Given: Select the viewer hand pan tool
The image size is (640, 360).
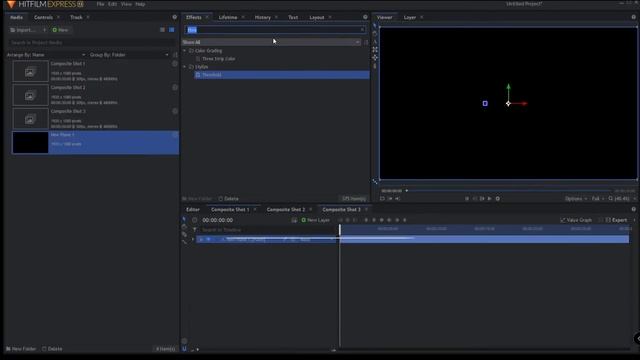Looking at the screenshot, I should point(375,33).
